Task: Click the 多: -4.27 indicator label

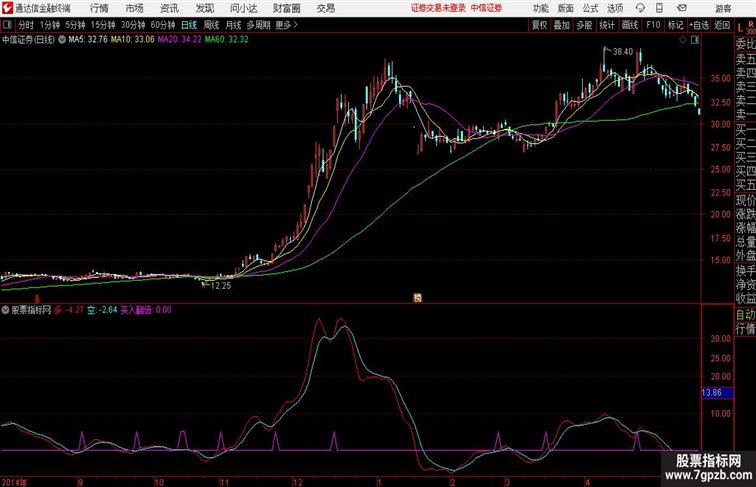Action: [68, 310]
